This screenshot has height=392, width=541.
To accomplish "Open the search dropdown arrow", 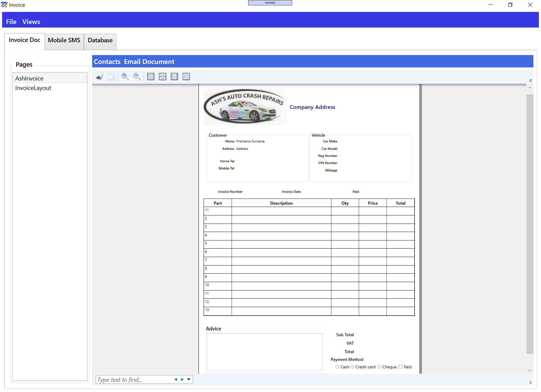I will (189, 379).
